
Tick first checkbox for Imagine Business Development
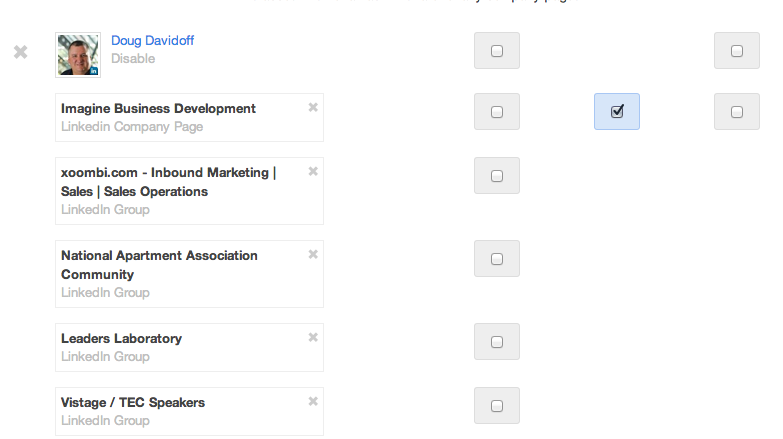point(497,112)
